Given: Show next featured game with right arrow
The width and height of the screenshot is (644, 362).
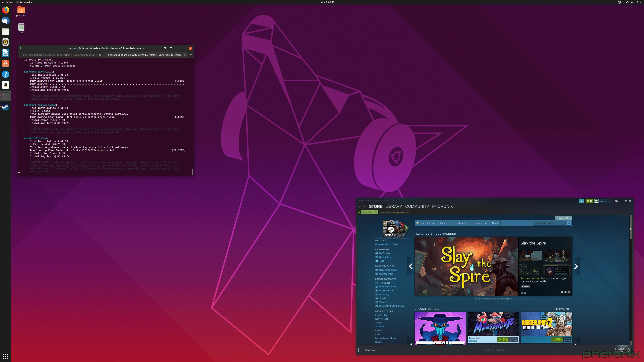Looking at the screenshot, I should 576,266.
